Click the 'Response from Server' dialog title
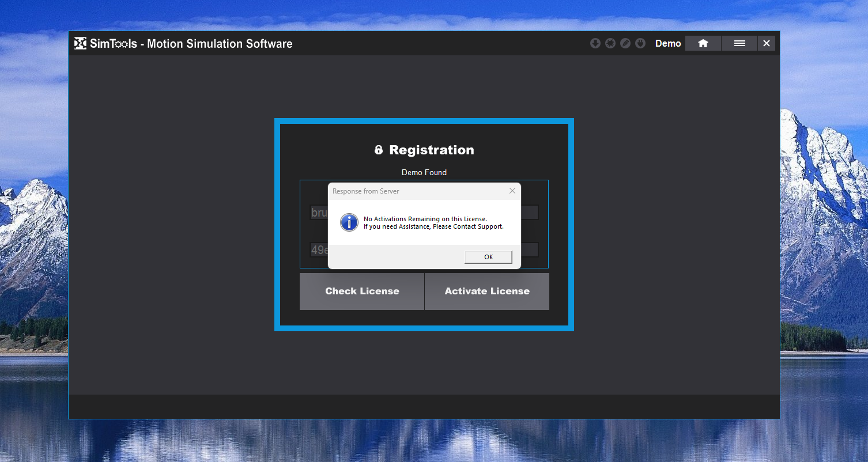 click(x=366, y=191)
